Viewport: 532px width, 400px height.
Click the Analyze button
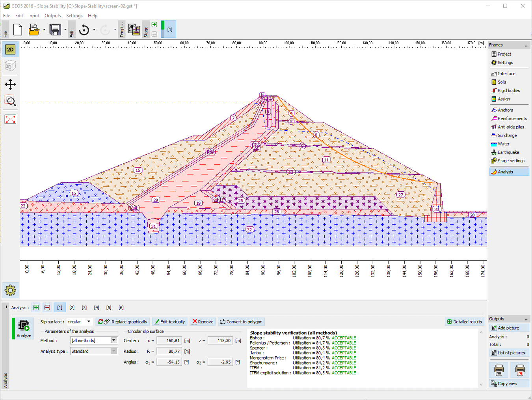(x=22, y=329)
